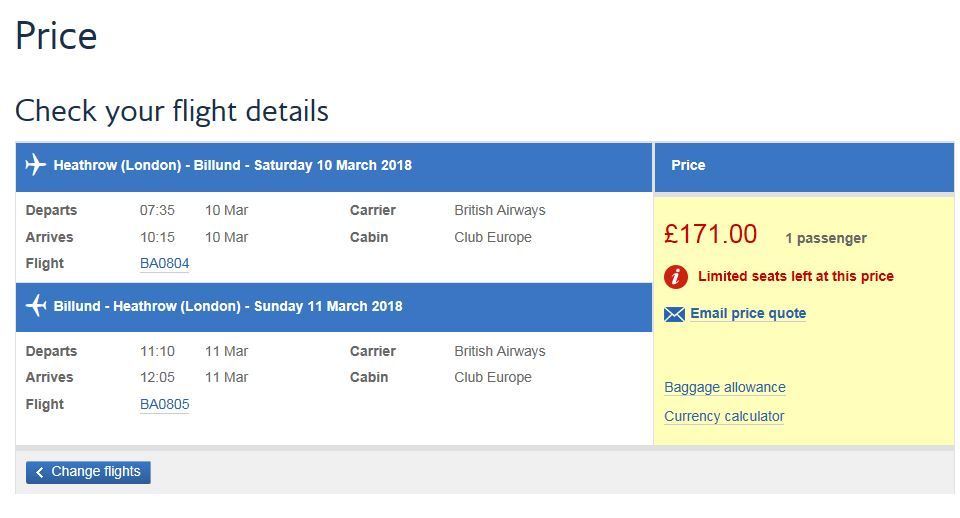View the Baggage allowance link

724,388
